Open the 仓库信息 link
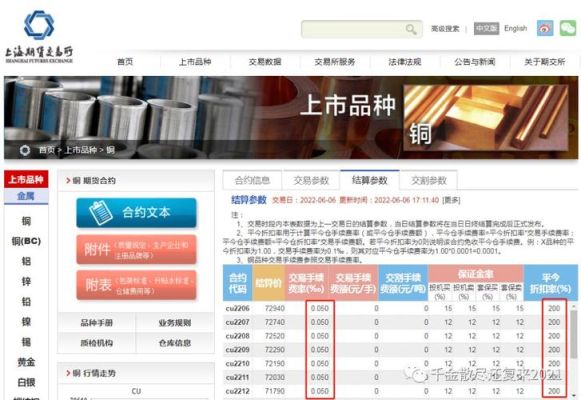Viewport: 581px width, 400px height. point(175,343)
